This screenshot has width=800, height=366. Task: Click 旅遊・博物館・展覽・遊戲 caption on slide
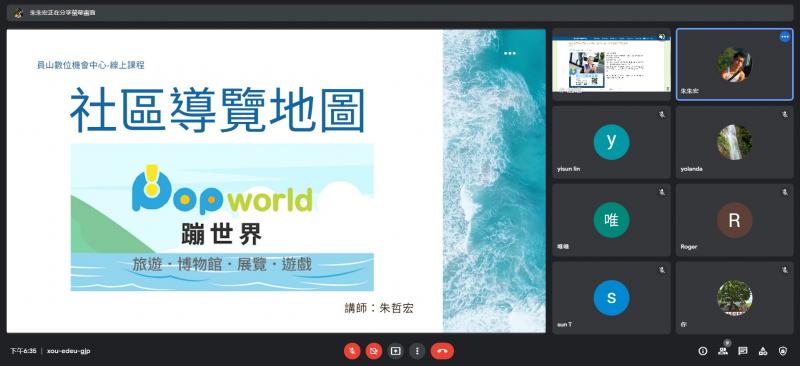[x=222, y=264]
